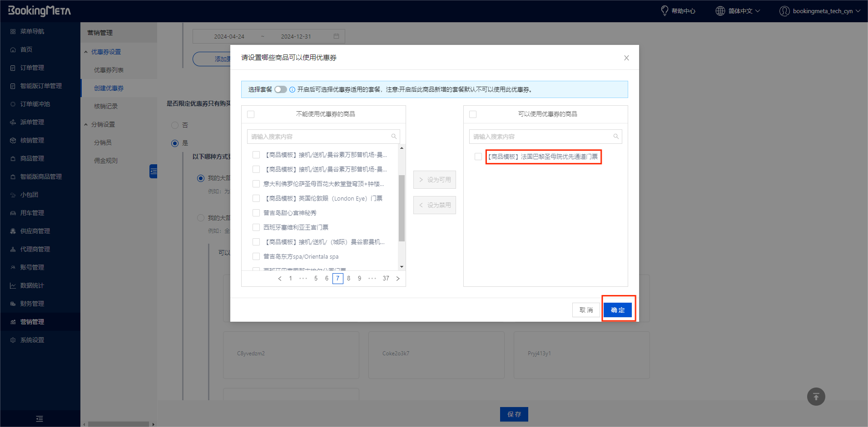Screen dimensions: 868x427
Task: Click the help center lightbulb icon
Action: click(664, 10)
